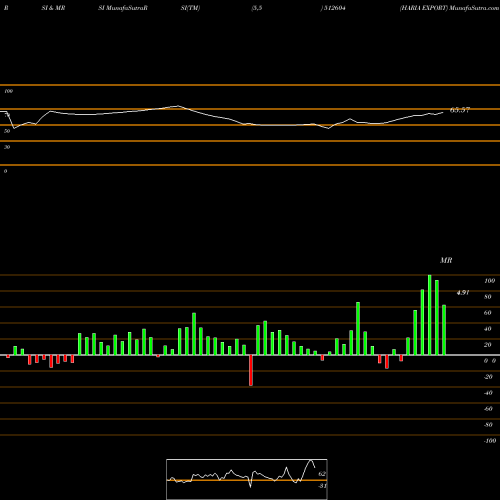Image resolution: width=500 pixels, height=500 pixels.
Task: Click the peak of the RSI line
Action: click(x=178, y=106)
